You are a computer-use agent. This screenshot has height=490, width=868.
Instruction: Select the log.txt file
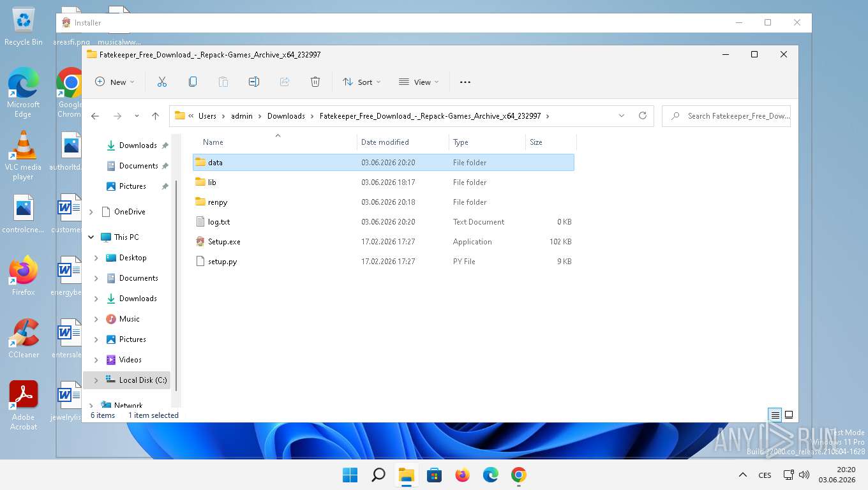tap(384, 222)
